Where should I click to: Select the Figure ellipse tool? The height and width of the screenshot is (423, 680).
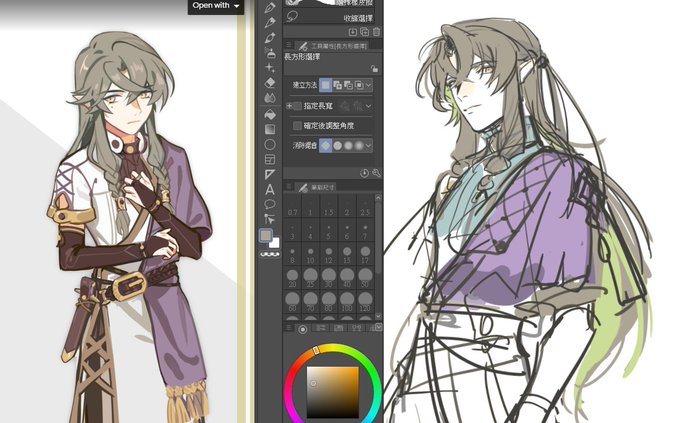[270, 144]
